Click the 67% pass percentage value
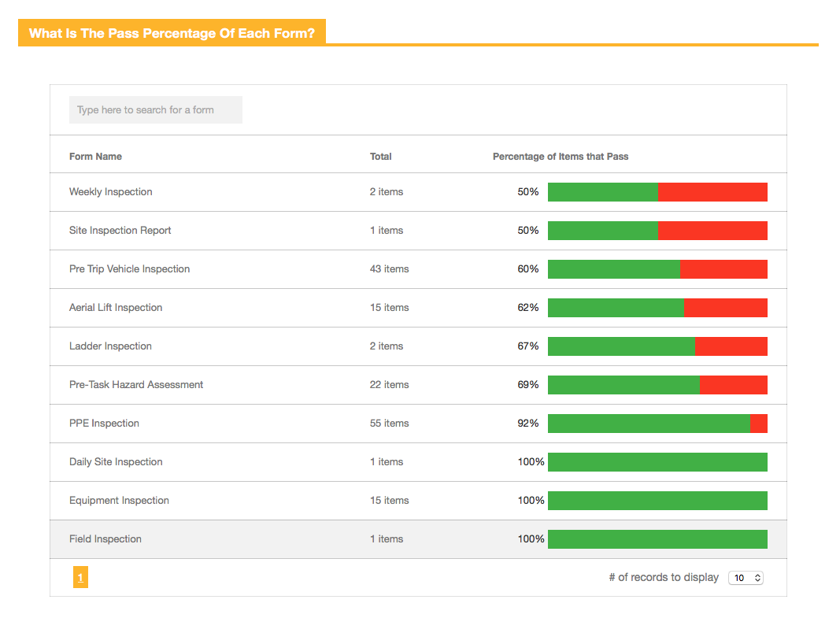 [527, 346]
